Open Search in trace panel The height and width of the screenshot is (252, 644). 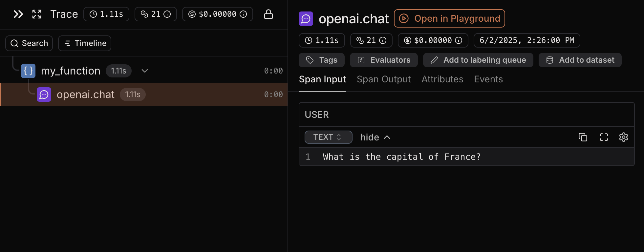(x=29, y=43)
